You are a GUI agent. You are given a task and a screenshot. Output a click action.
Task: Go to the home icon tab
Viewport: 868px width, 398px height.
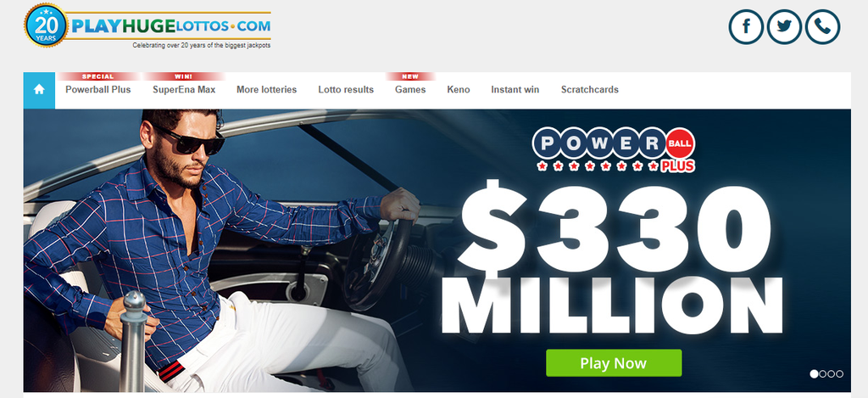point(39,90)
